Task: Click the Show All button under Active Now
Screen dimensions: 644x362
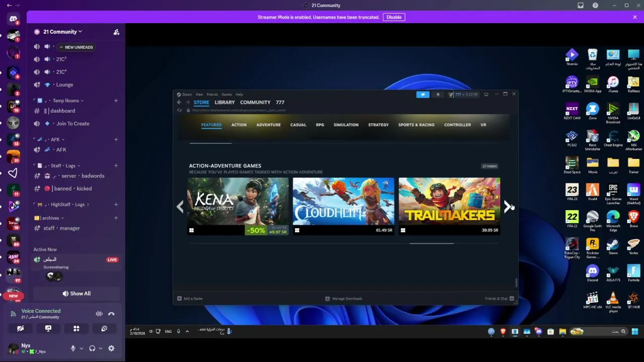Action: 76,294
